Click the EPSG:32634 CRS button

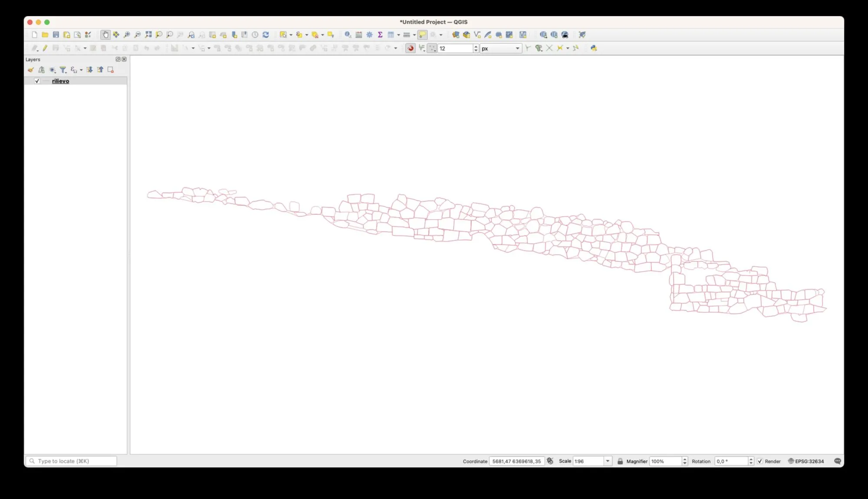[x=806, y=461]
